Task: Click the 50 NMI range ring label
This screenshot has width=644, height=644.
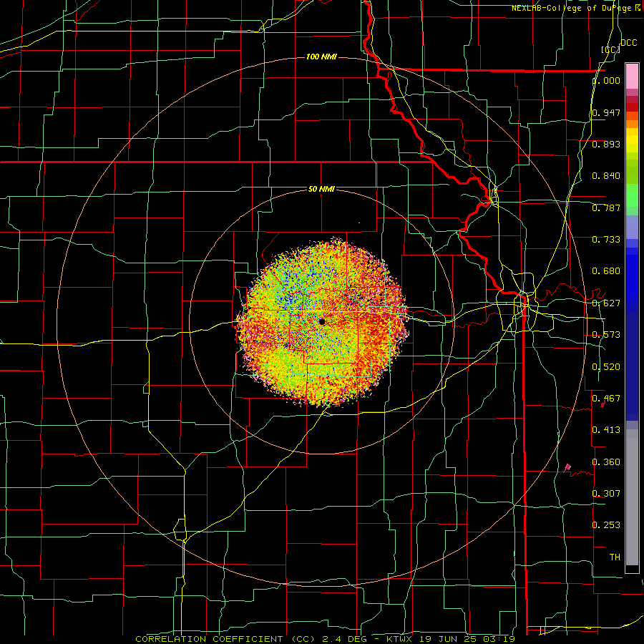Action: pos(321,189)
